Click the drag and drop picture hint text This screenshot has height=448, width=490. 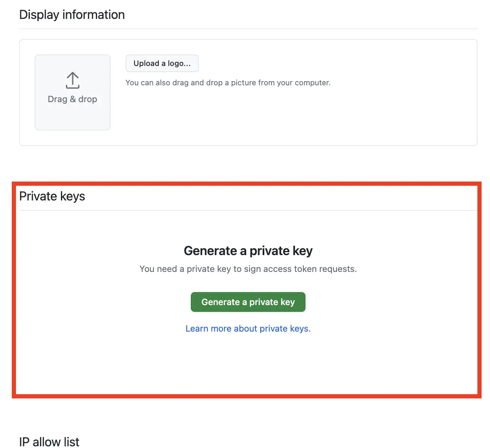[228, 83]
